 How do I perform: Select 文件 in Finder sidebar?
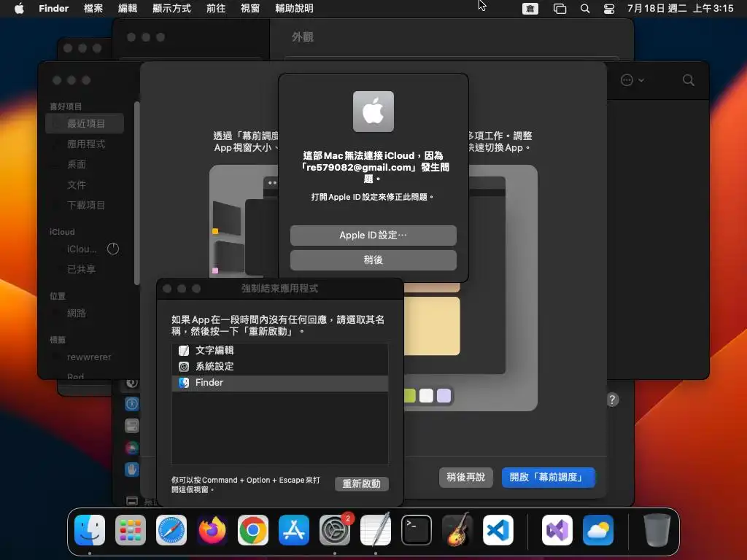coord(85,184)
